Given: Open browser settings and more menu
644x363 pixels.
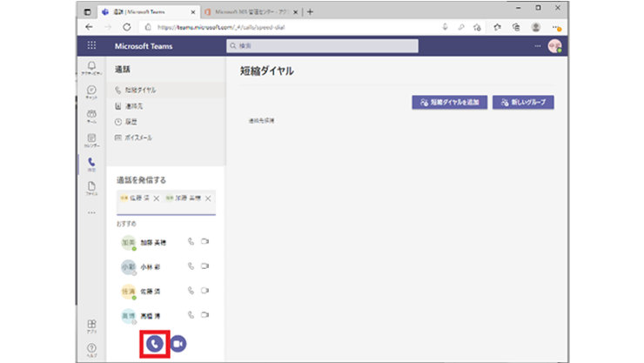Looking at the screenshot, I should (556, 28).
